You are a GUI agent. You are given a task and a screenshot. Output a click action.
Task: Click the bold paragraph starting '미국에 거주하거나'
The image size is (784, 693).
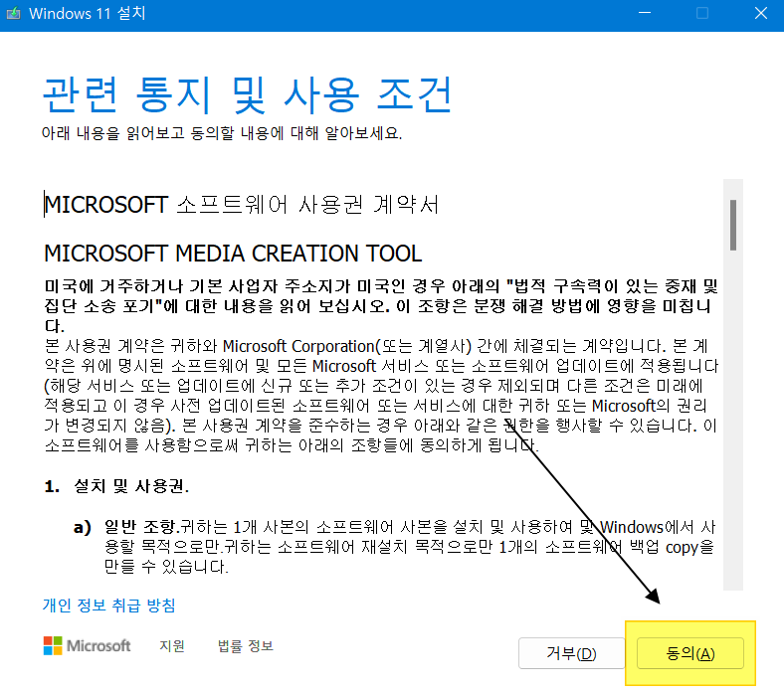[381, 306]
